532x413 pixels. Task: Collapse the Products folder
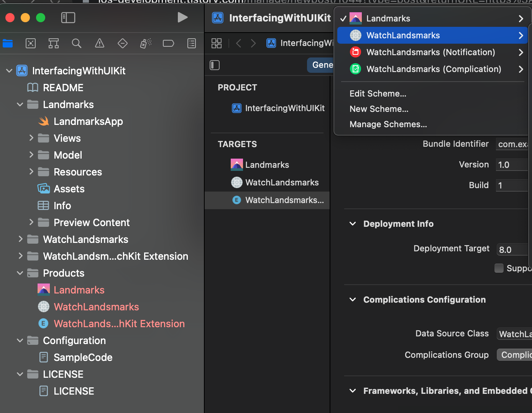click(x=20, y=273)
